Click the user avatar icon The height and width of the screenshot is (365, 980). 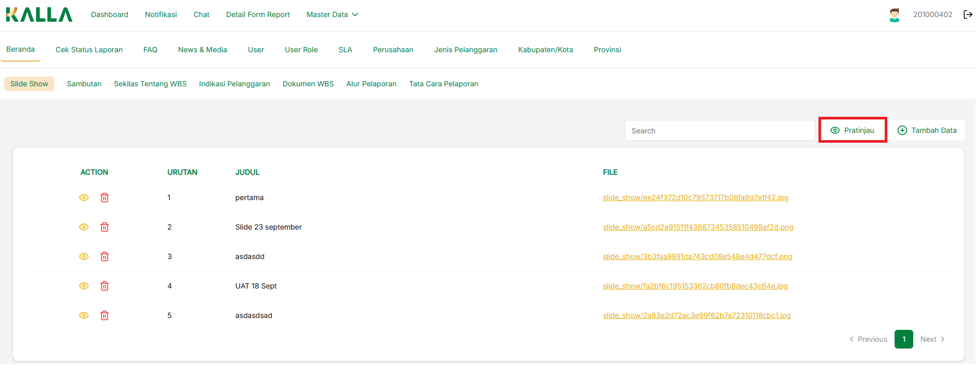tap(894, 15)
